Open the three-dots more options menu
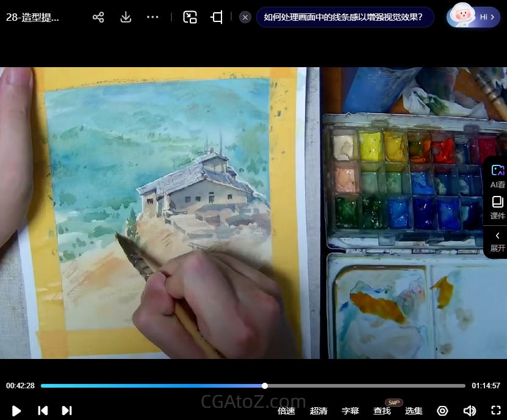This screenshot has width=507, height=420. (153, 17)
